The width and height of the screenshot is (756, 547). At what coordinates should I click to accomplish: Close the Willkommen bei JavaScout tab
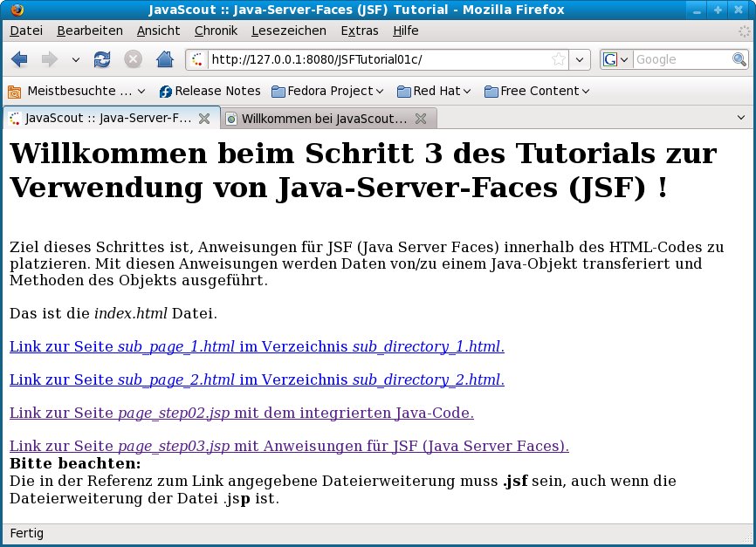pos(420,119)
